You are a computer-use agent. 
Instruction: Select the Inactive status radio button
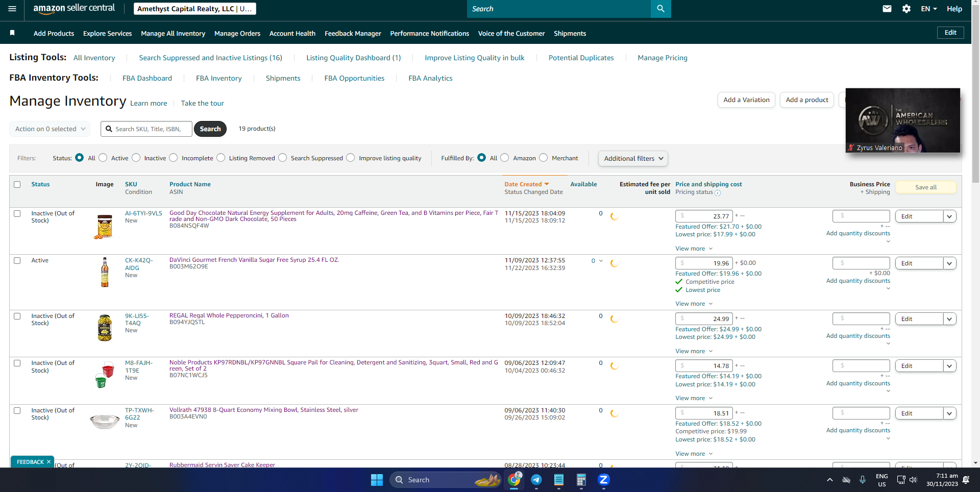[136, 158]
